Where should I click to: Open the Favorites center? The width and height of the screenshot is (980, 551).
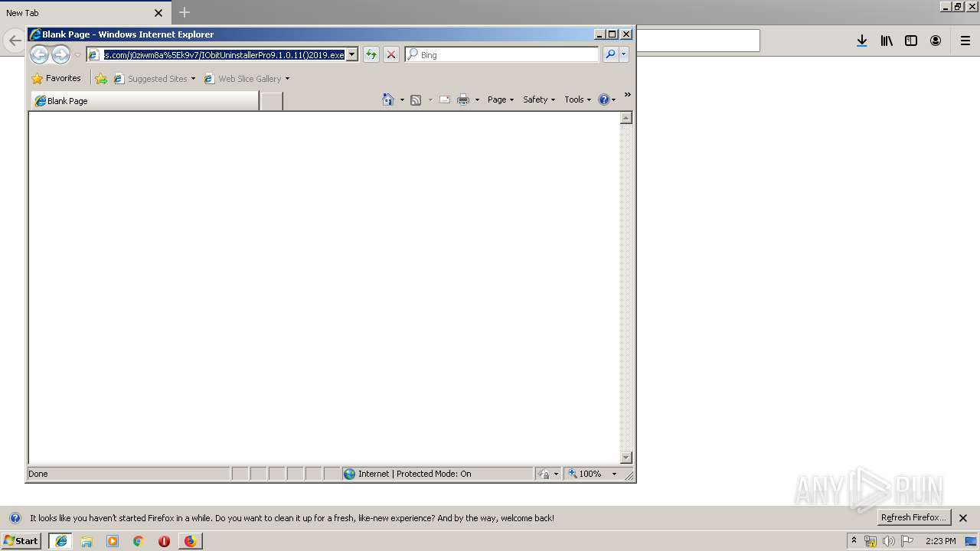(x=56, y=78)
